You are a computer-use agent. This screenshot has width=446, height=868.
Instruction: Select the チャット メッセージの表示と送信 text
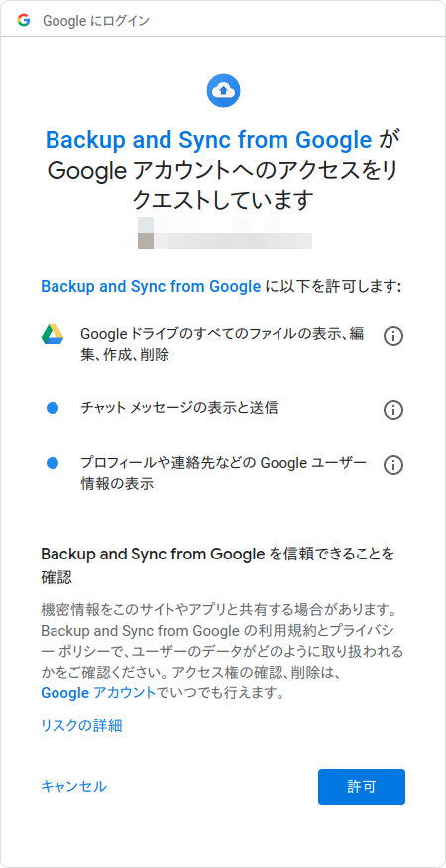click(x=178, y=408)
